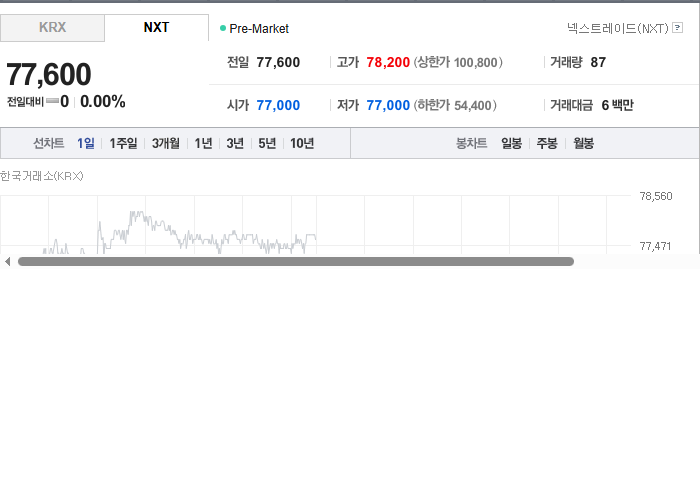This screenshot has width=700, height=490.
Task: Click the trading volume value 87
Action: (x=598, y=62)
